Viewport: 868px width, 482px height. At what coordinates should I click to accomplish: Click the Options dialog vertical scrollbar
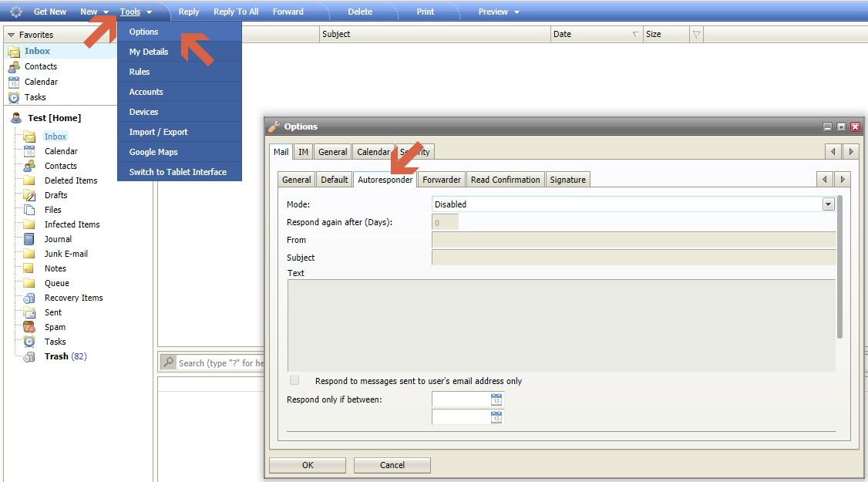[839, 266]
